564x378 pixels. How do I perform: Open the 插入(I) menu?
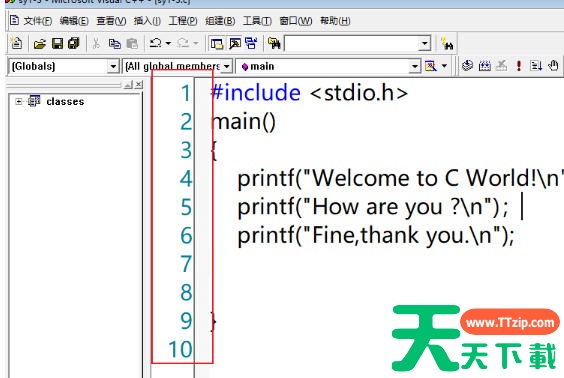[147, 21]
